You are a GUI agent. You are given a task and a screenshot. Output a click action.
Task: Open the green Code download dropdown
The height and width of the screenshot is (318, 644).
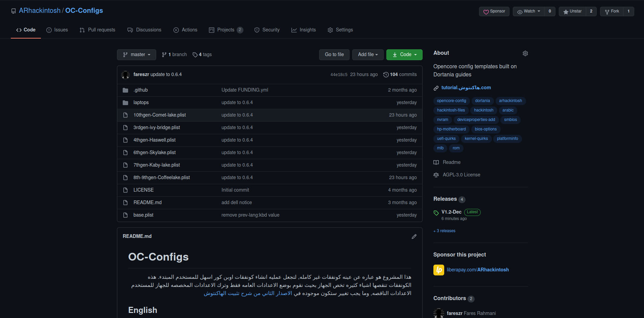tap(404, 55)
